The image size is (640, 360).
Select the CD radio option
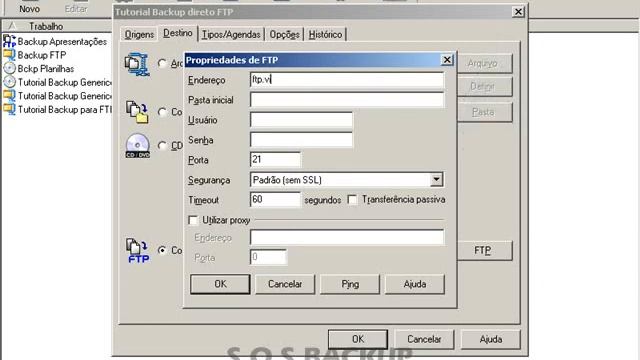[162, 146]
